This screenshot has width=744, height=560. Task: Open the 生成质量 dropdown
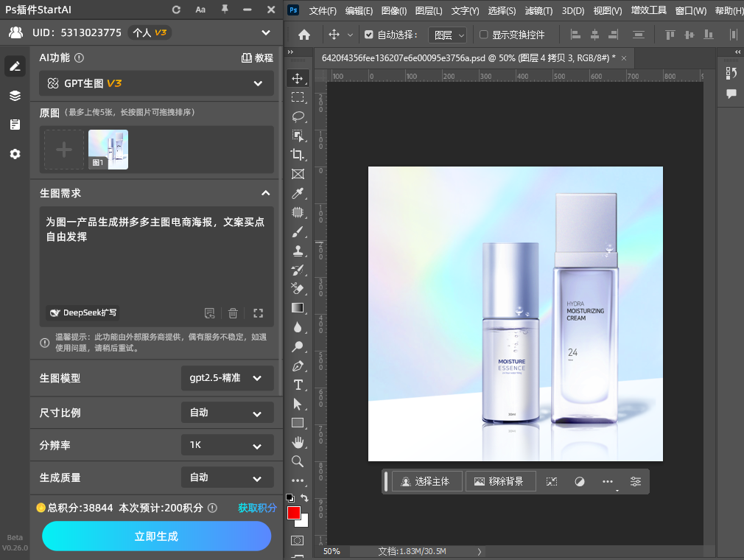coord(228,477)
